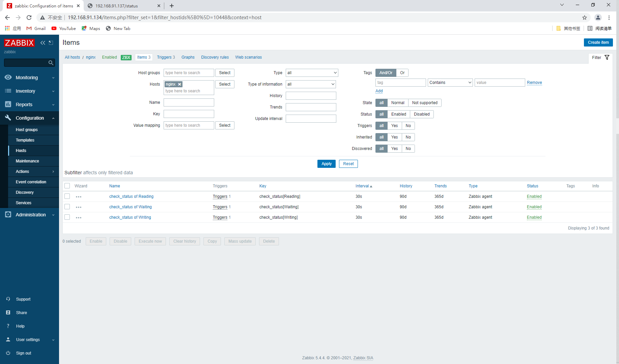Click the Remove tag link
Screen dimensions: 619x364
click(x=534, y=83)
